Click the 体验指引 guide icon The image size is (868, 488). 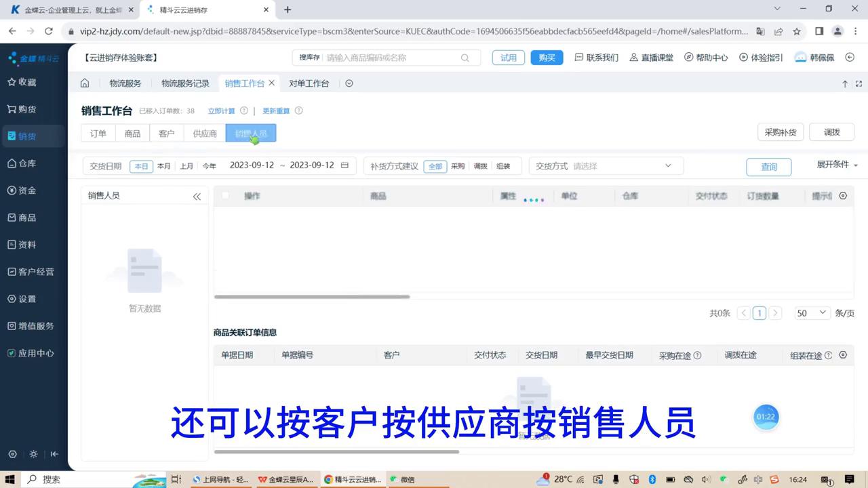click(x=760, y=58)
